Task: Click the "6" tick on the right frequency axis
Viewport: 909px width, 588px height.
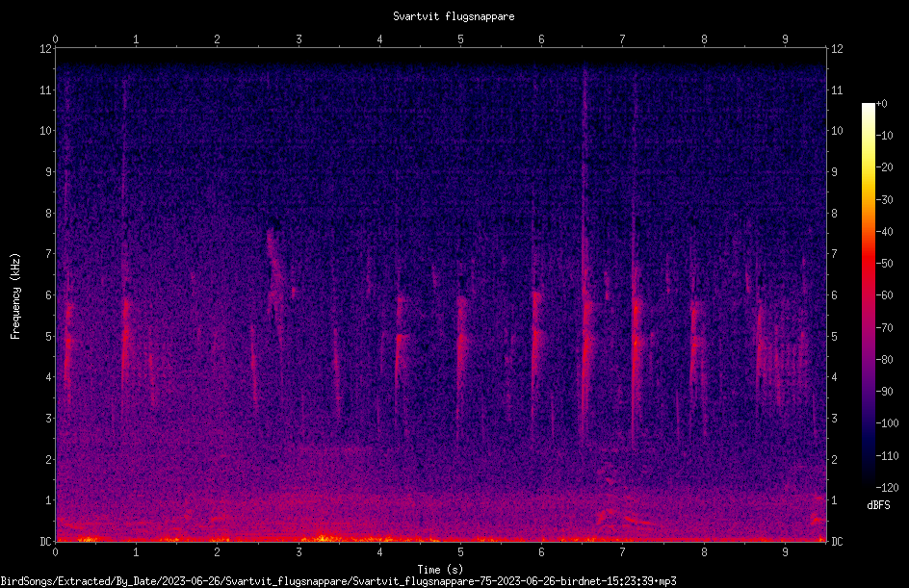Action: pyautogui.click(x=834, y=294)
